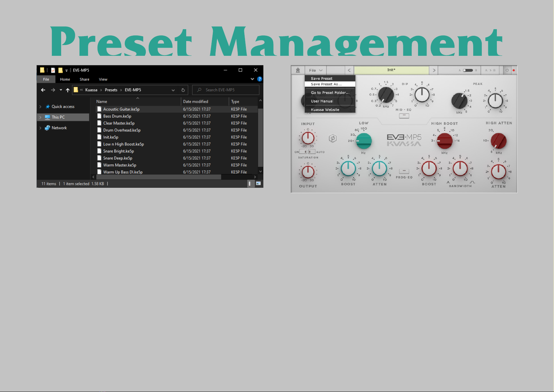The width and height of the screenshot is (554, 392).
Task: Click the Quick access star icon
Action: [x=48, y=106]
